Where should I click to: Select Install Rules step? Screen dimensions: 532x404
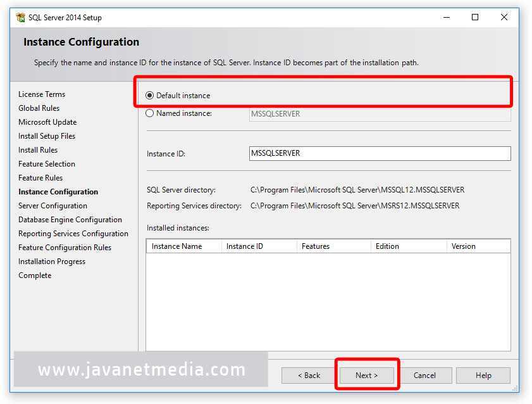38,149
